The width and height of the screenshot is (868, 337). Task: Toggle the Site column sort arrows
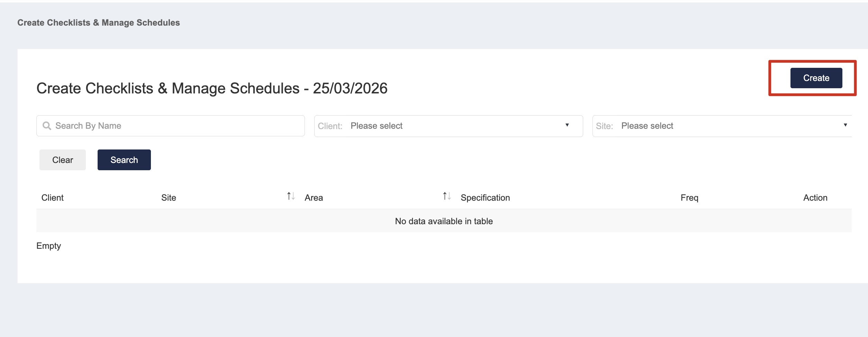[291, 197]
